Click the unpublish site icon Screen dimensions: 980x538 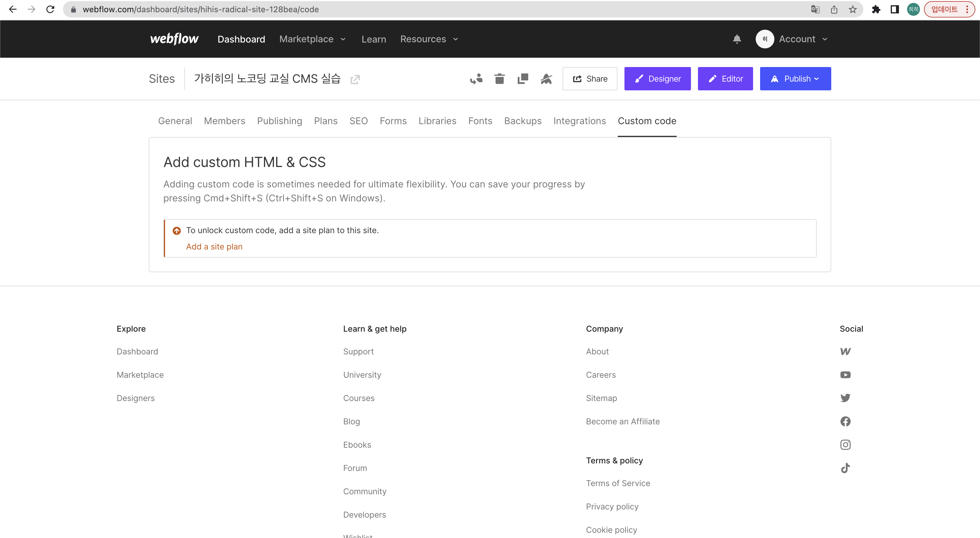[x=546, y=79]
